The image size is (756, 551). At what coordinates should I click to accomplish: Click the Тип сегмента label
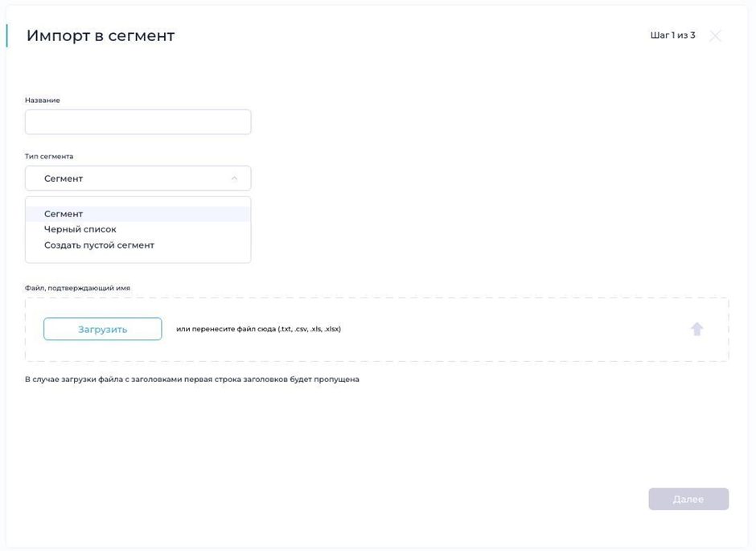tap(49, 156)
